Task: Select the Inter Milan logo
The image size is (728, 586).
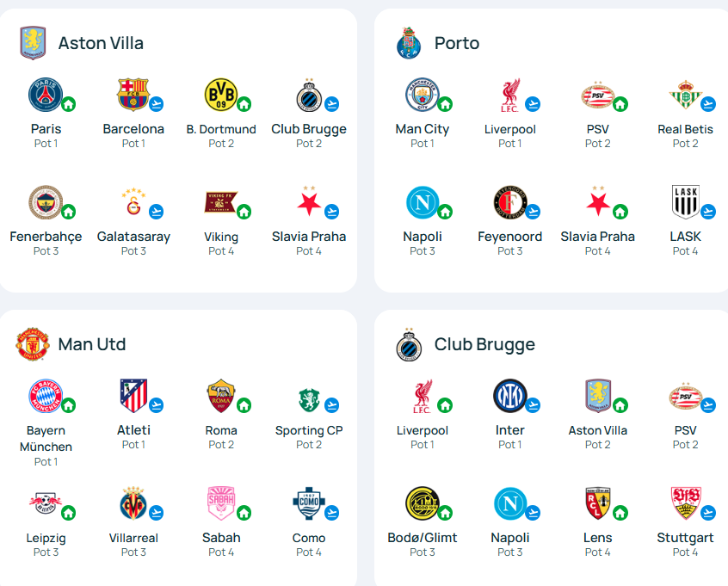Action: click(x=509, y=396)
